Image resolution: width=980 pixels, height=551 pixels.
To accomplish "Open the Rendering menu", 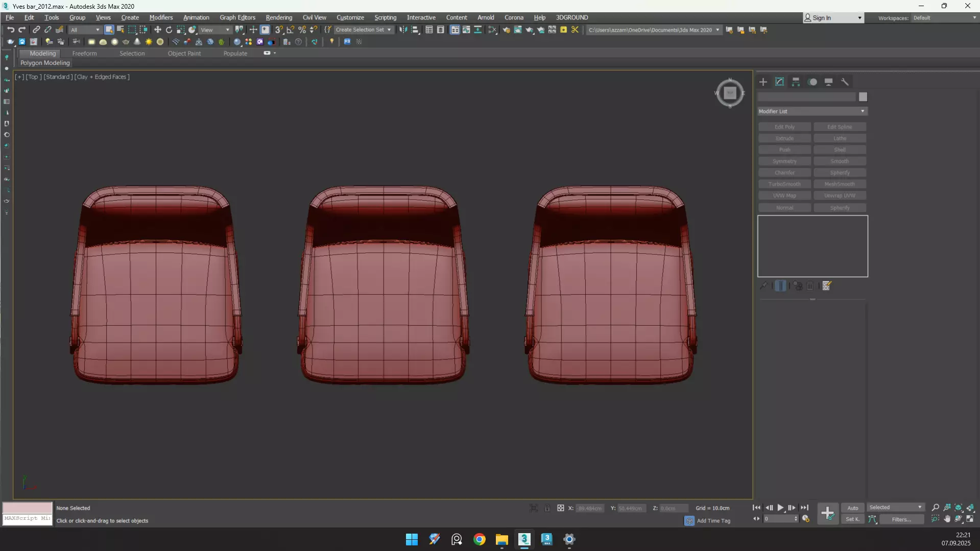I will pyautogui.click(x=279, y=17).
